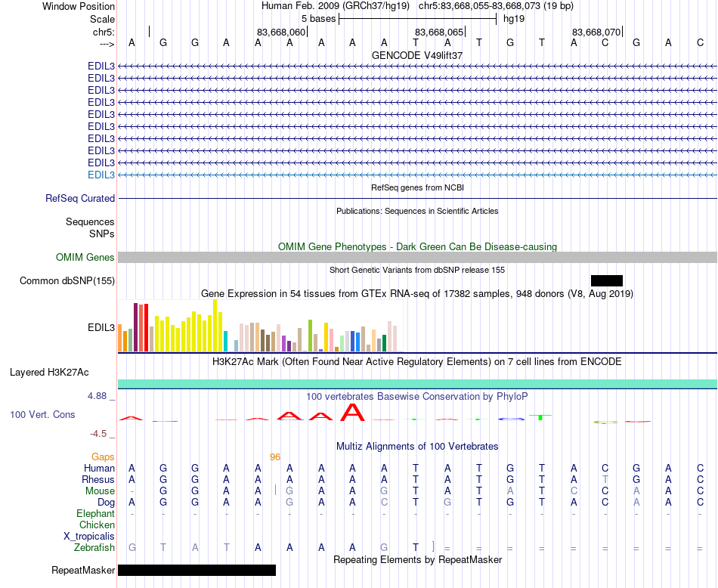Image resolution: width=718 pixels, height=588 pixels.
Task: Click 'Multiz Alignments of 100 Vertebrates' title
Action: (417, 447)
